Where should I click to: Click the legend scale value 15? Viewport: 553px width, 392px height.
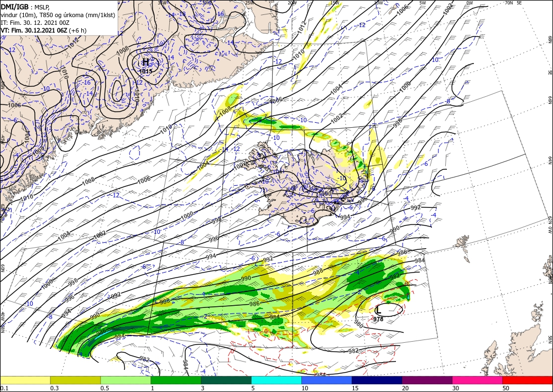coord(355,388)
